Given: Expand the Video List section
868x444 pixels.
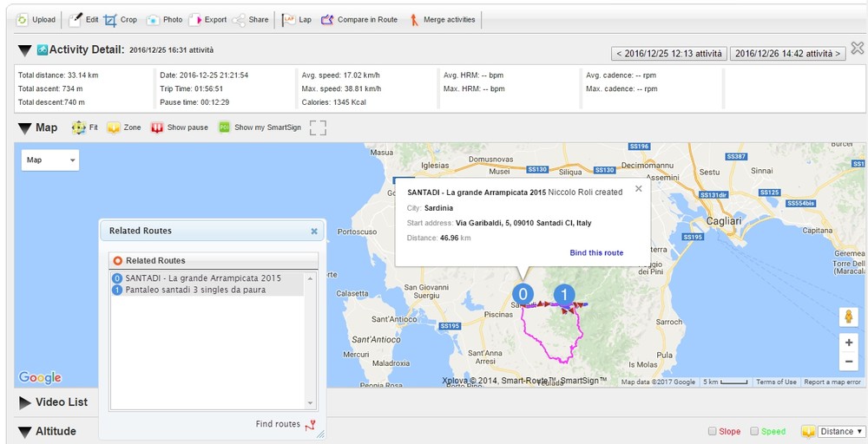Looking at the screenshot, I should [x=25, y=403].
